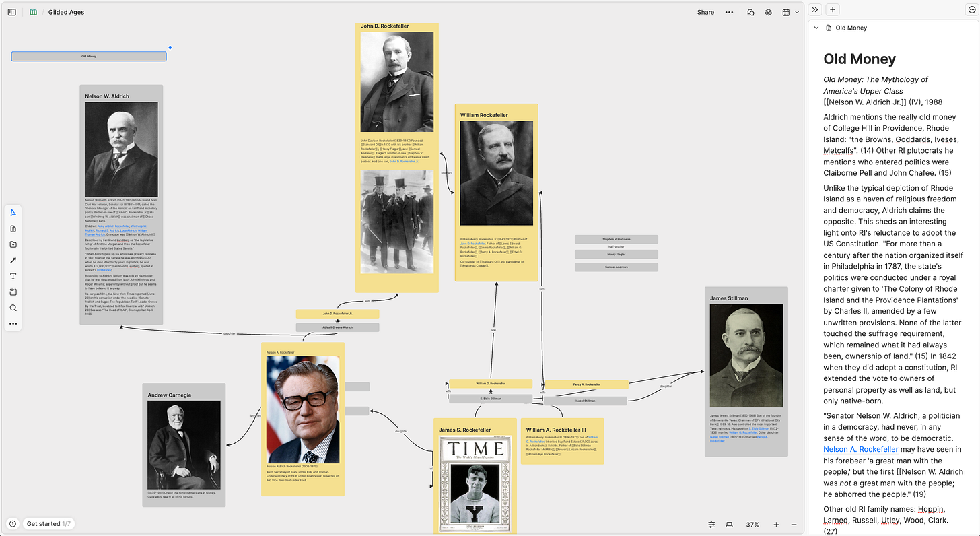Click Nelson W. Aldrich portrait photo
The width and height of the screenshot is (980, 536).
(x=122, y=149)
